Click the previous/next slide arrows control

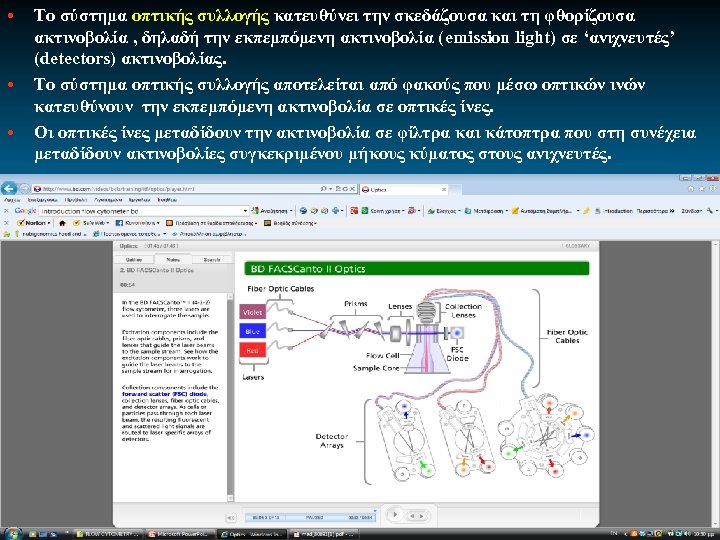coord(416,516)
